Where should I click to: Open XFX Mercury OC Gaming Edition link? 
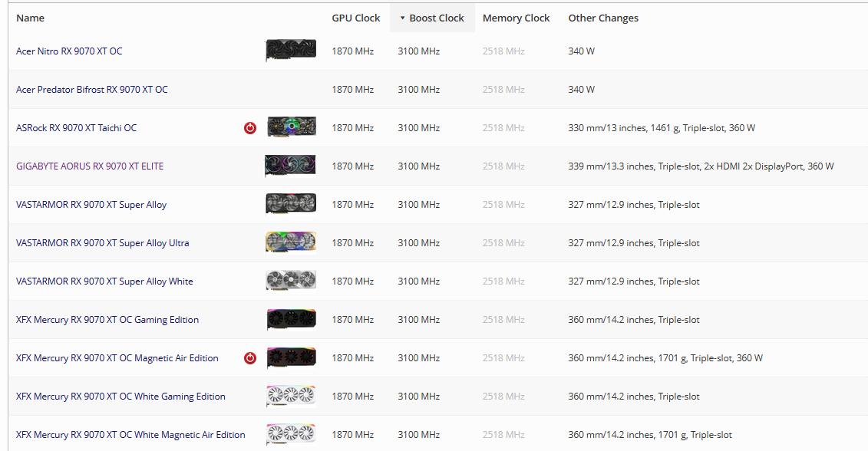point(107,320)
